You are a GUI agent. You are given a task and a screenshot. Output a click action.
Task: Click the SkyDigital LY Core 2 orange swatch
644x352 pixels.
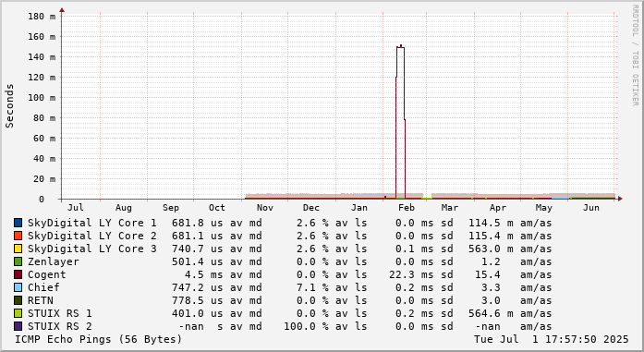click(x=18, y=236)
